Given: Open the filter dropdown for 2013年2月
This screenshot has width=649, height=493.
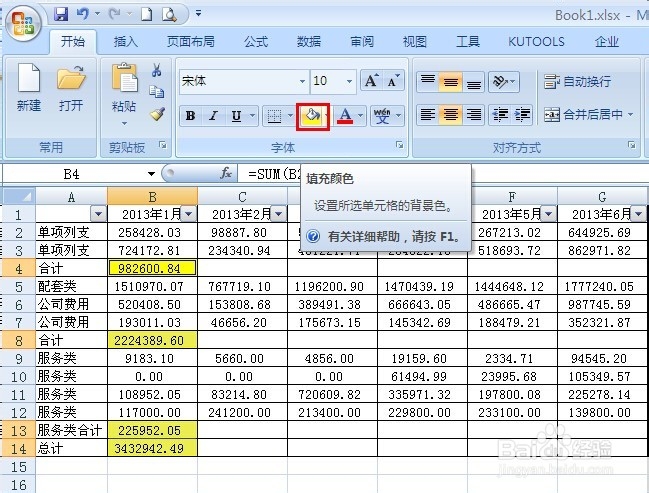Looking at the screenshot, I should 279,214.
